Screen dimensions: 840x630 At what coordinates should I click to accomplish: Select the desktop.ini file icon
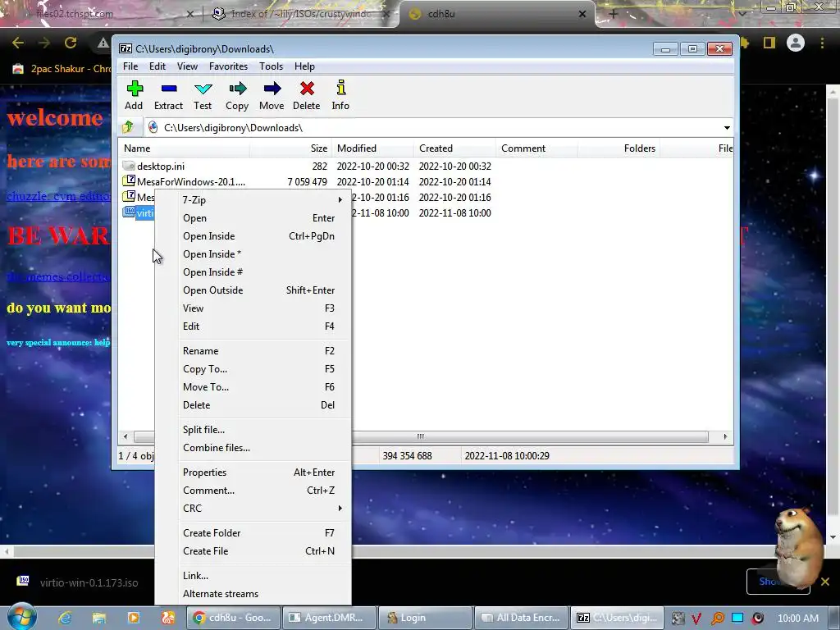coord(129,166)
